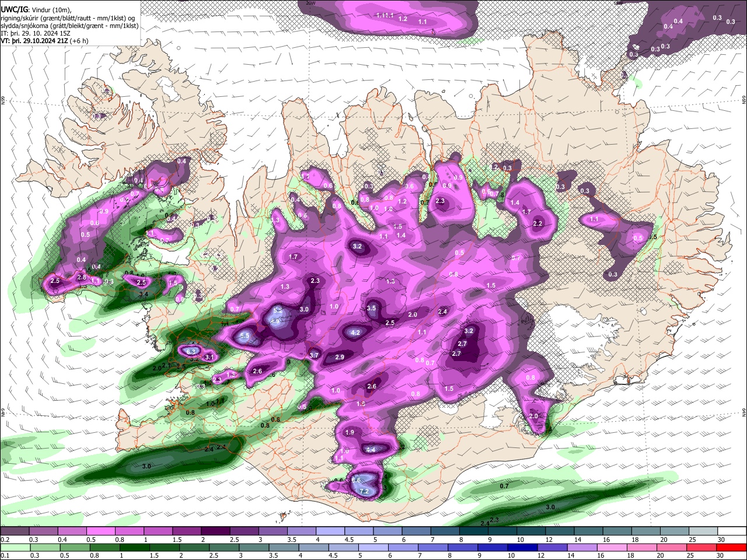Pick the light pink rain swatch between 16 and 18
747x560 pixels.
(611, 548)
